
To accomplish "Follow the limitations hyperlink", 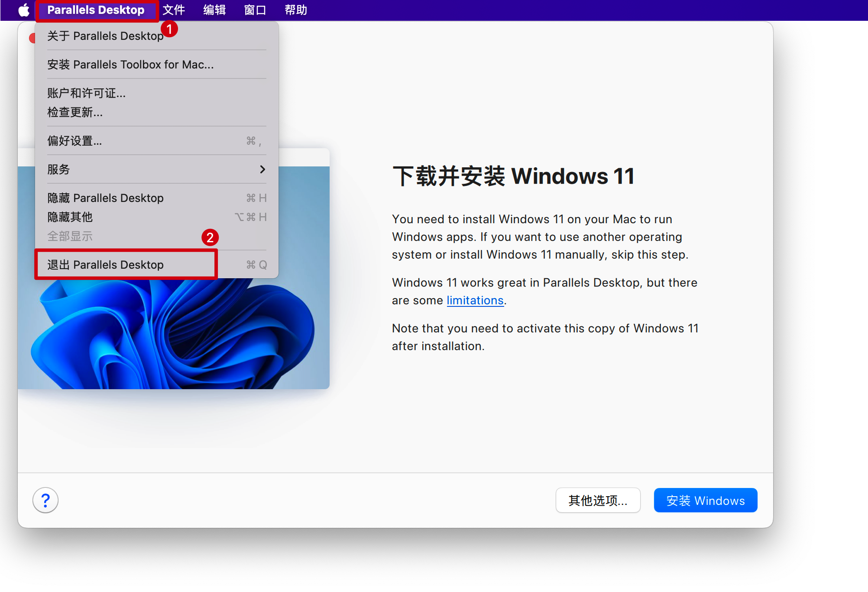I will point(475,300).
